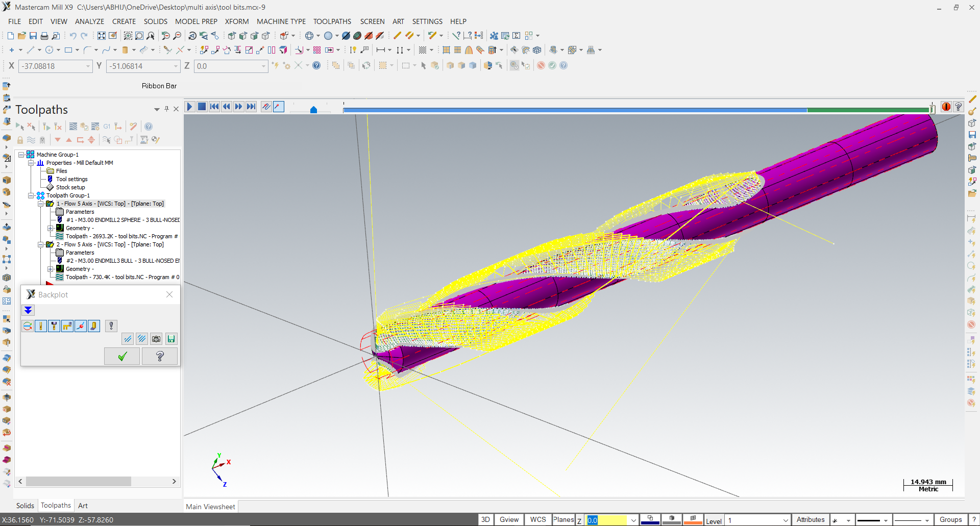Image resolution: width=980 pixels, height=526 pixels.
Task: Toggle Display tool in Backplot
Action: tap(41, 326)
